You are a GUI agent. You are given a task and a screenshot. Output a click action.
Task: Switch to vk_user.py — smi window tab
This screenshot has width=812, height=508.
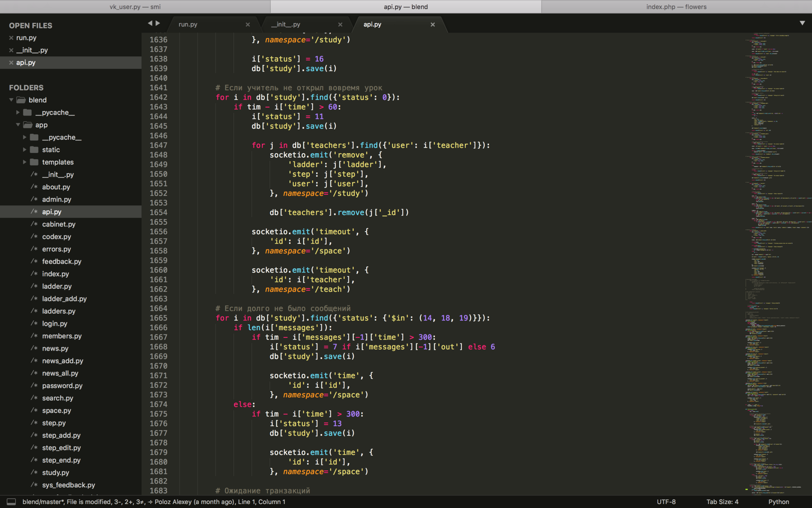click(x=135, y=7)
